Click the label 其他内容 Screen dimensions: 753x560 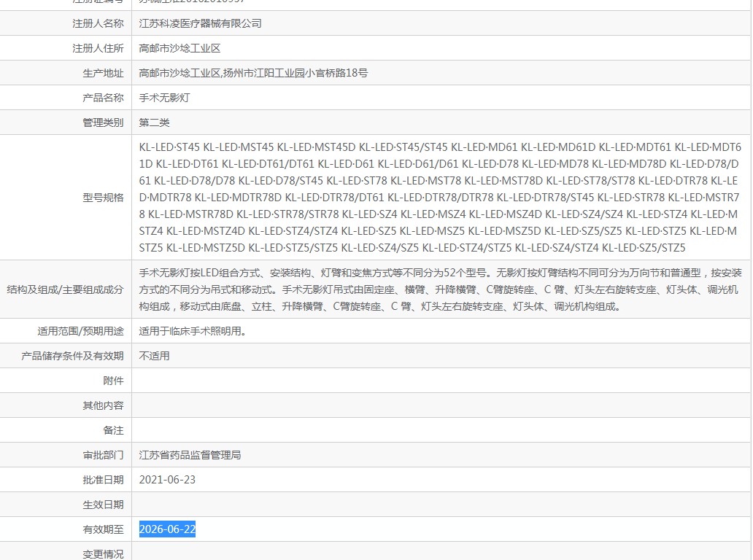103,406
